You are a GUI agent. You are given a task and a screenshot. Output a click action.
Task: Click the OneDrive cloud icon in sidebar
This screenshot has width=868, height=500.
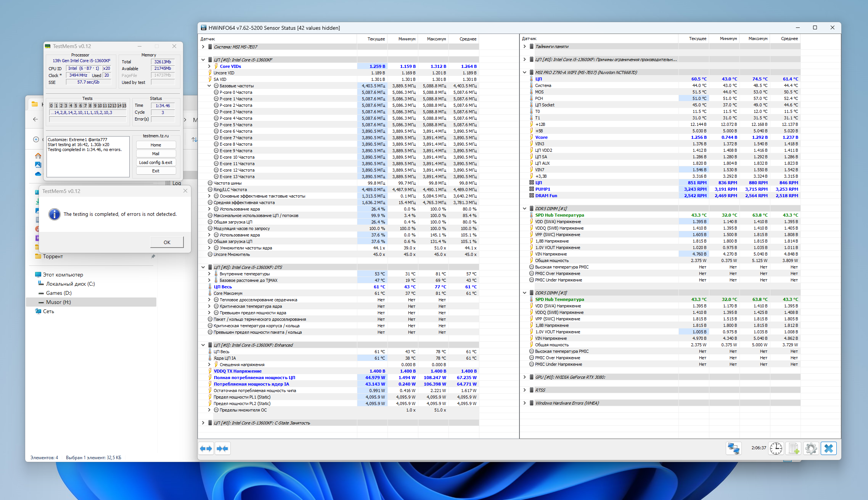tap(38, 174)
